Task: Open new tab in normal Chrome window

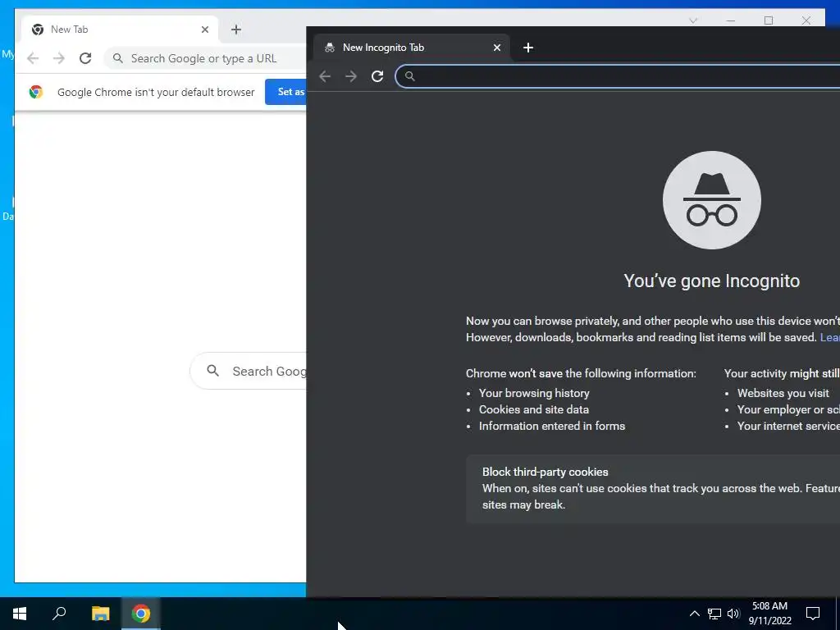Action: click(x=236, y=30)
